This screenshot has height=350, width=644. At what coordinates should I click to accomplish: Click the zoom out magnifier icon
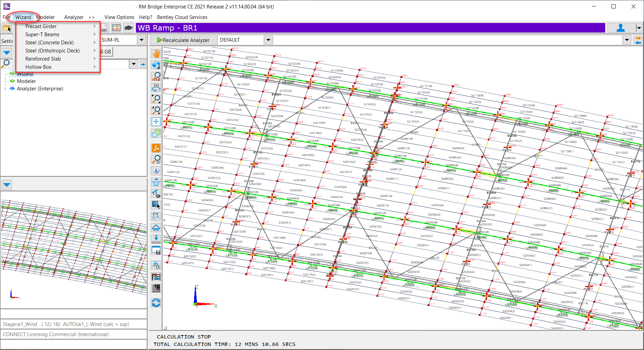156,110
